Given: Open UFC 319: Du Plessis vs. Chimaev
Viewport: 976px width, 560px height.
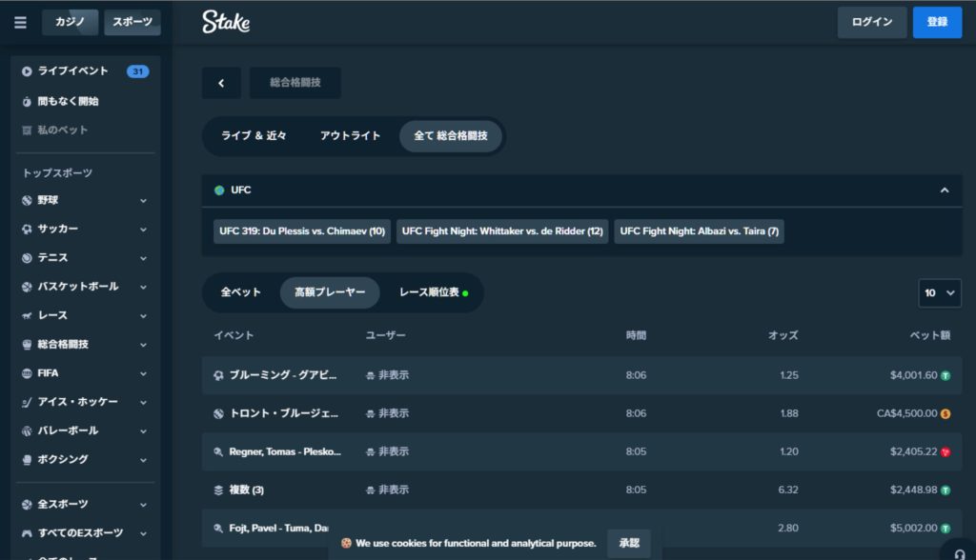Looking at the screenshot, I should coord(302,231).
